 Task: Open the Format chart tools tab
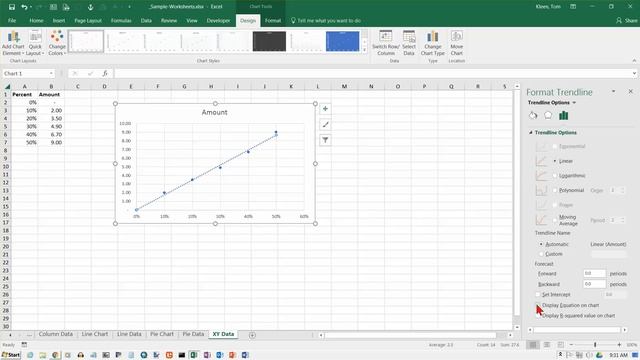click(273, 20)
